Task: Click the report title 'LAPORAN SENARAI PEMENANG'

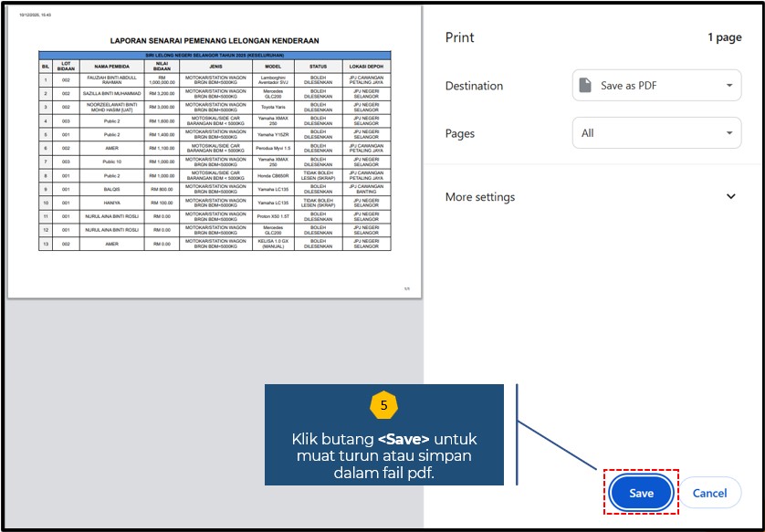Action: (215, 41)
